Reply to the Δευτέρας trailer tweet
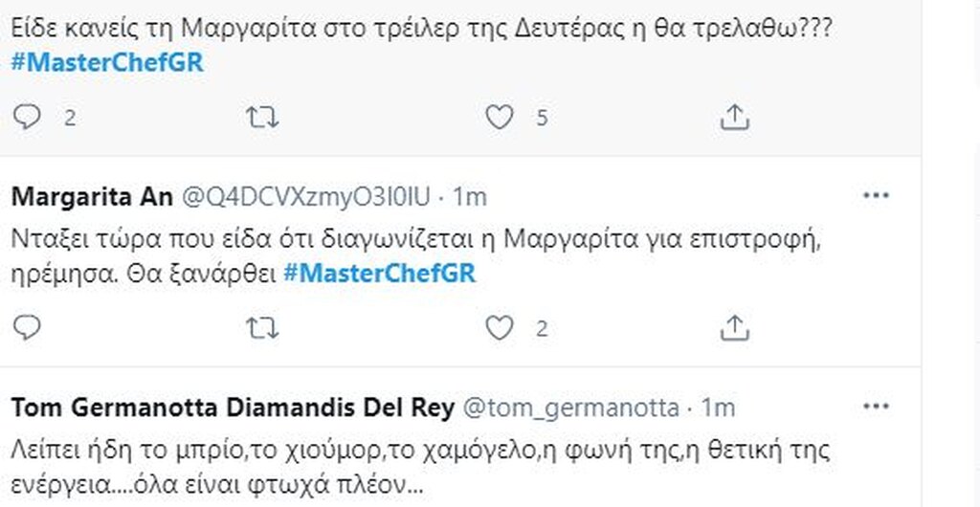Viewport: 980px width, 507px height. pyautogui.click(x=29, y=118)
